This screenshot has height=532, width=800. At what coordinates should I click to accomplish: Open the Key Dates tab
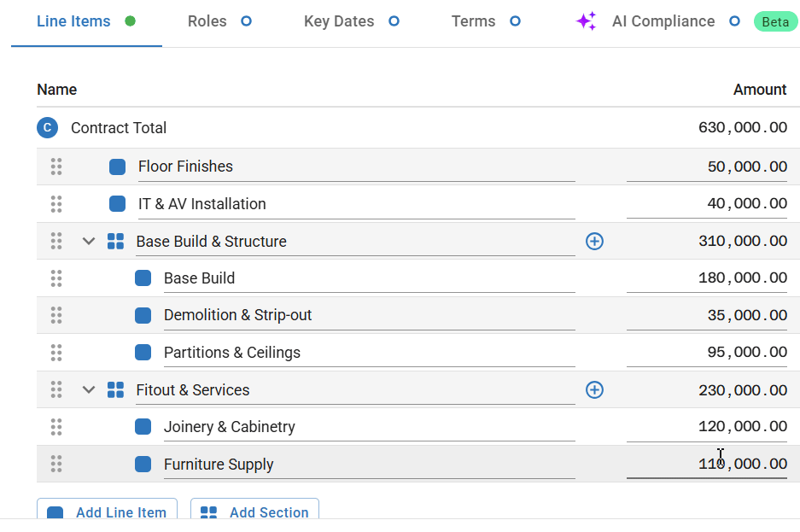pyautogui.click(x=339, y=21)
